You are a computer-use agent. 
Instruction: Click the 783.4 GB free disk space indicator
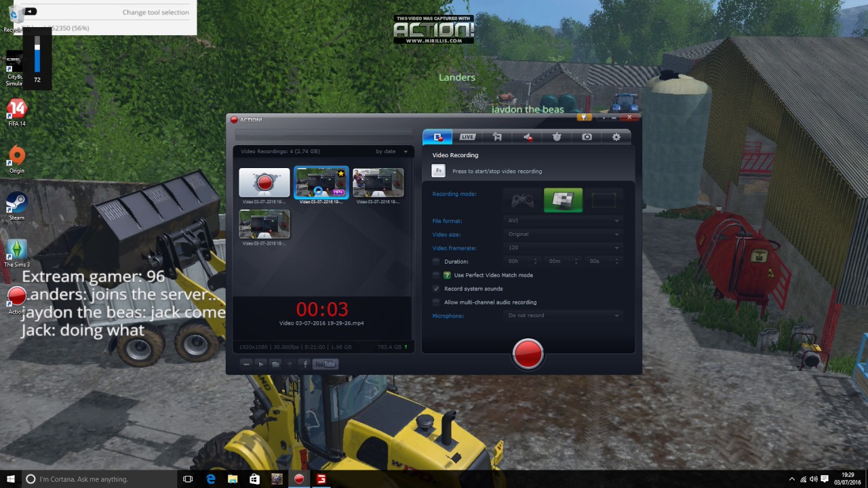coord(393,347)
